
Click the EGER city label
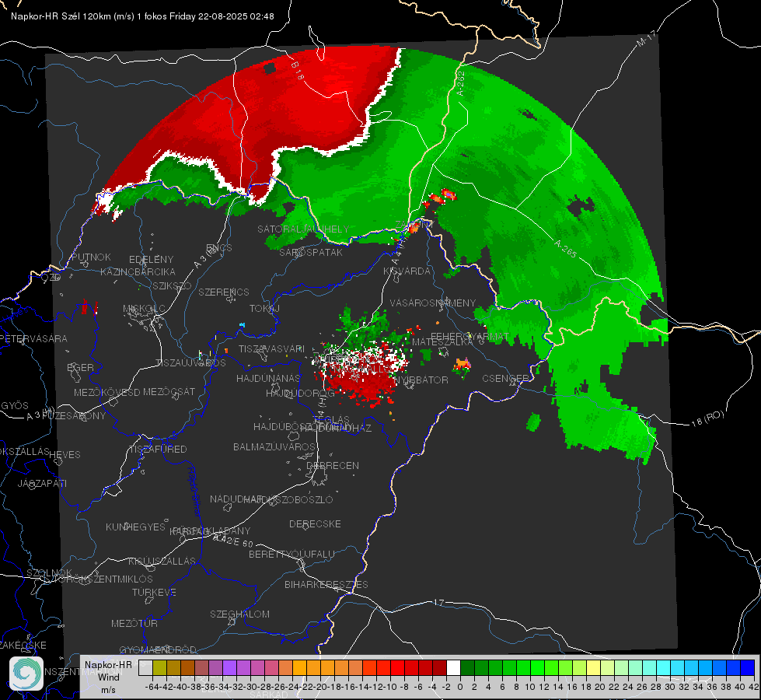(x=81, y=368)
